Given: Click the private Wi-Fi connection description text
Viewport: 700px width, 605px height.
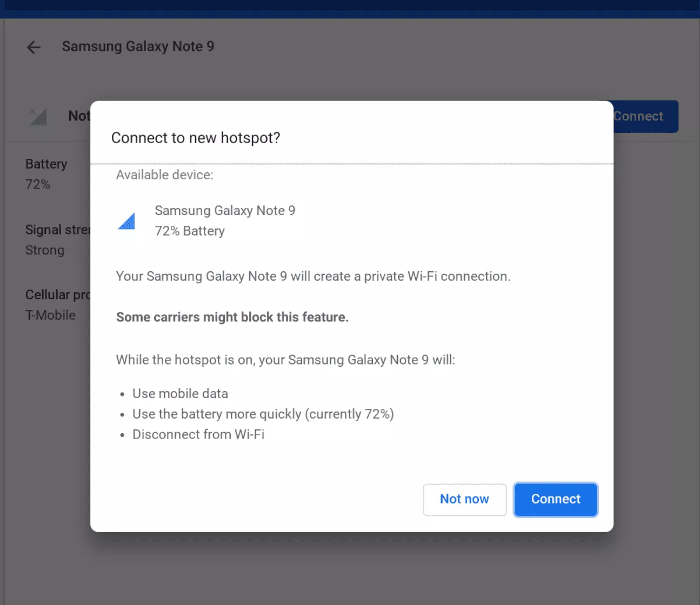Looking at the screenshot, I should pos(313,277).
